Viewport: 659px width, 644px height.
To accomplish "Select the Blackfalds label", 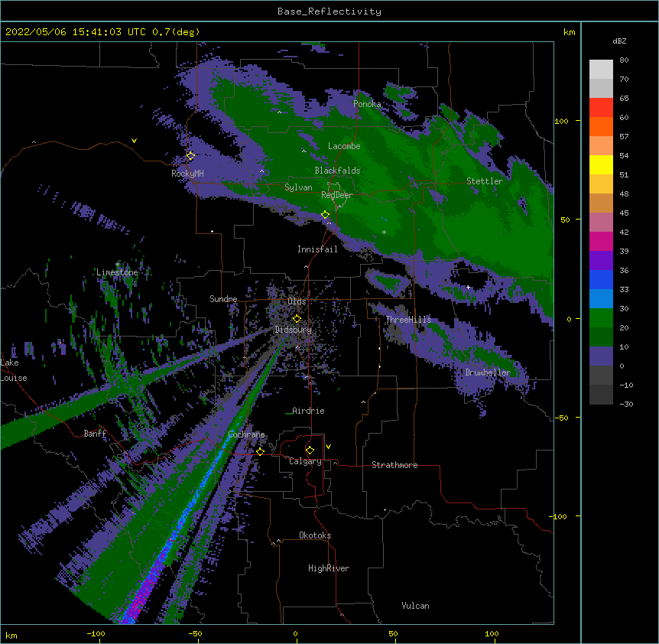I will (x=337, y=171).
